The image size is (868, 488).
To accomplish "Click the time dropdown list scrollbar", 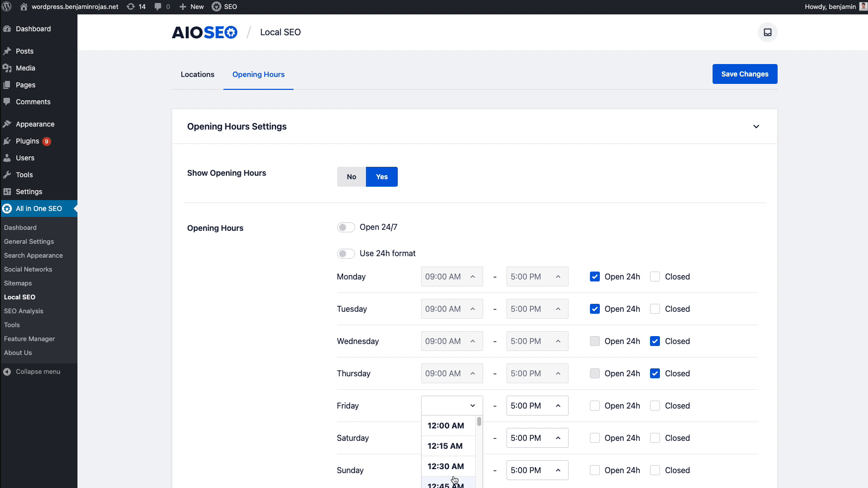I will 479,422.
